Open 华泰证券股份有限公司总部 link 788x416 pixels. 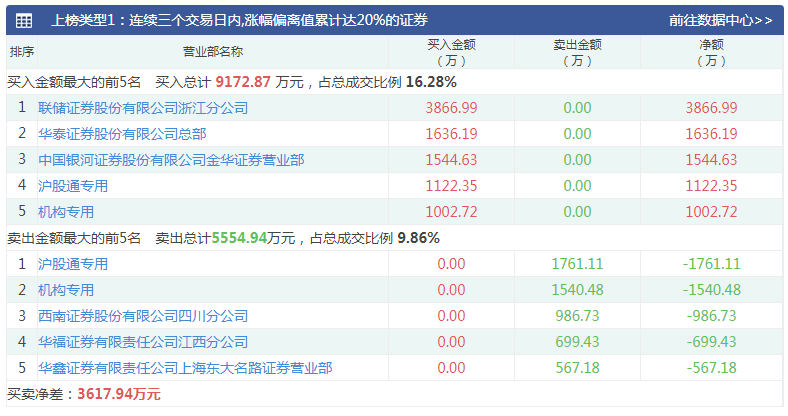point(122,134)
